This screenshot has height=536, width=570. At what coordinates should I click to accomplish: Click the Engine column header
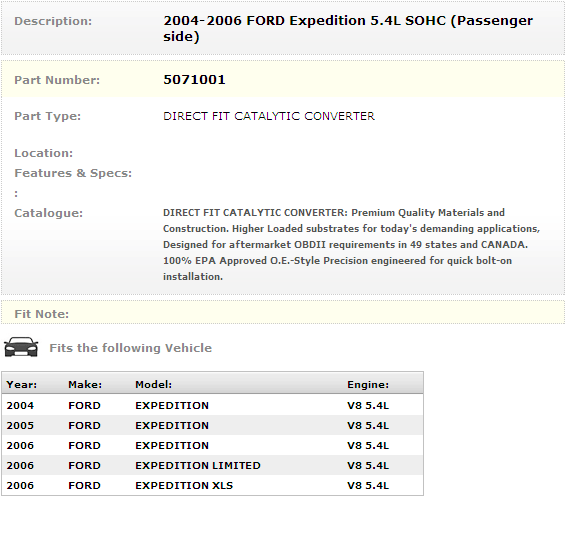pyautogui.click(x=368, y=384)
